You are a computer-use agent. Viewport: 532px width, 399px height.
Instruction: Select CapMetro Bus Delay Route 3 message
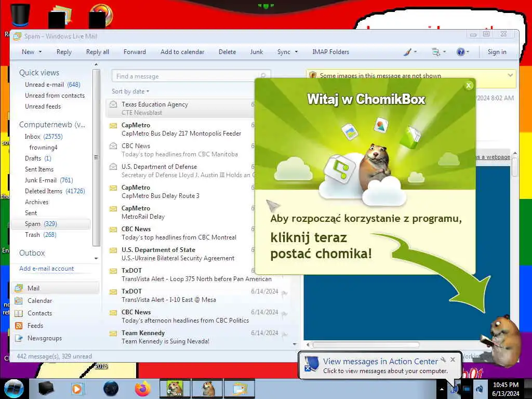tap(180, 191)
